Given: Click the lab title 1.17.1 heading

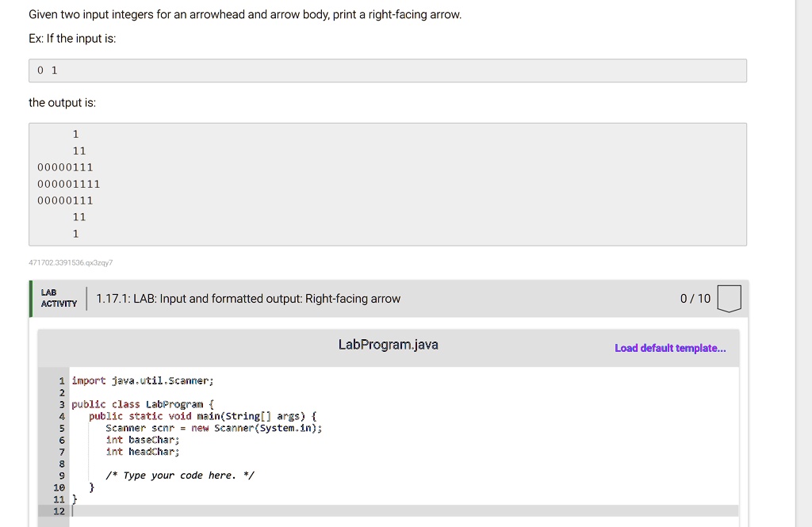Looking at the screenshot, I should [248, 299].
